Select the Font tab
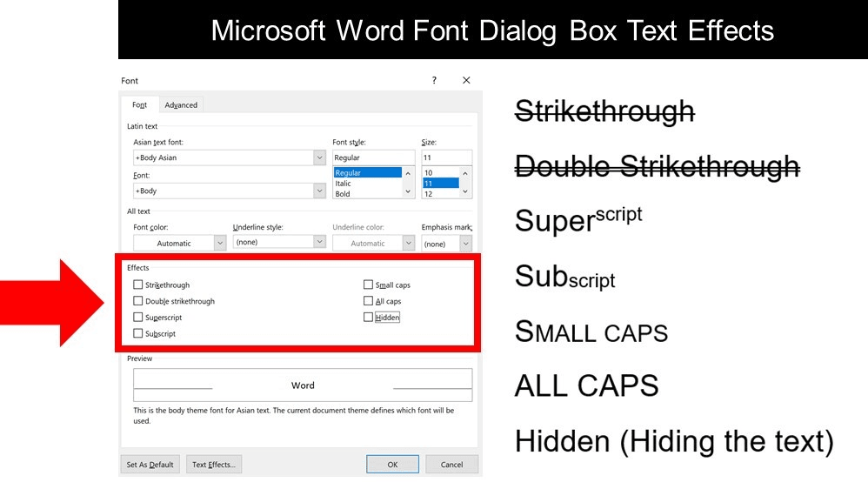Screen dimensions: 868x489 139,105
